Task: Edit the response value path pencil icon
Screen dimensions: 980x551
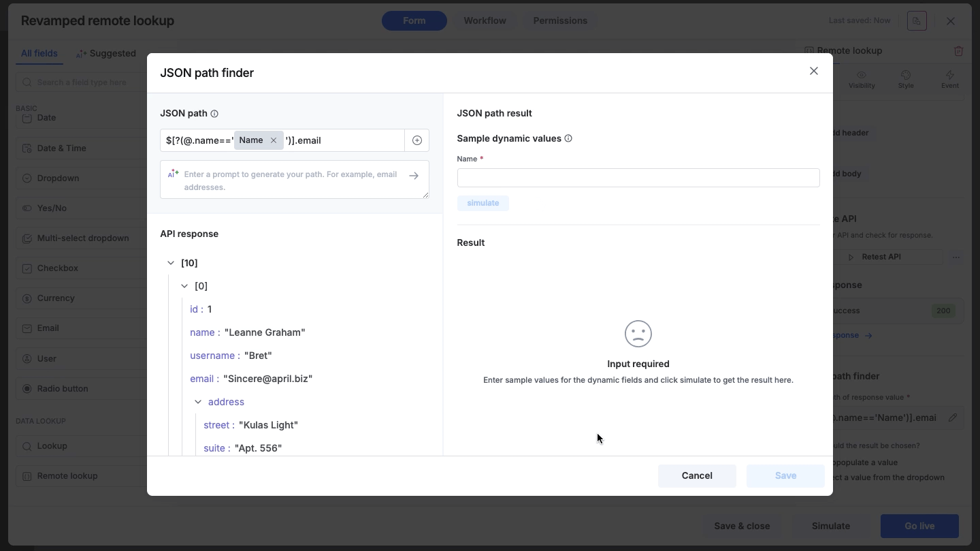Action: point(953,418)
